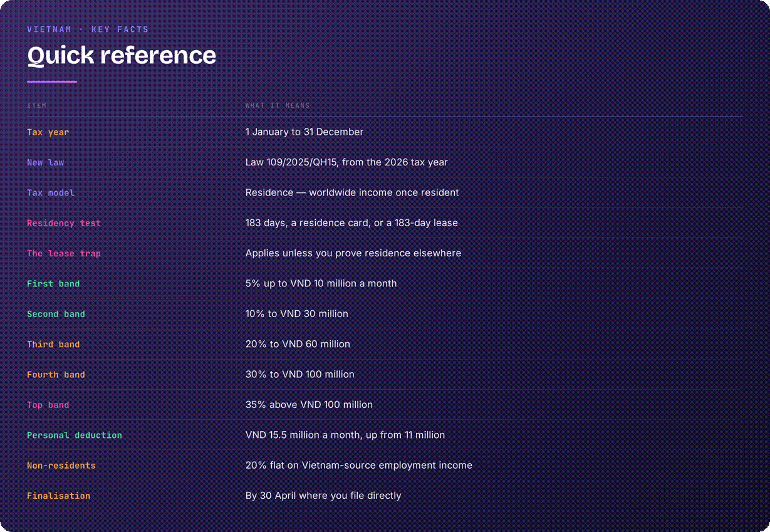Click the 1 January to 31 December text

pyautogui.click(x=304, y=132)
